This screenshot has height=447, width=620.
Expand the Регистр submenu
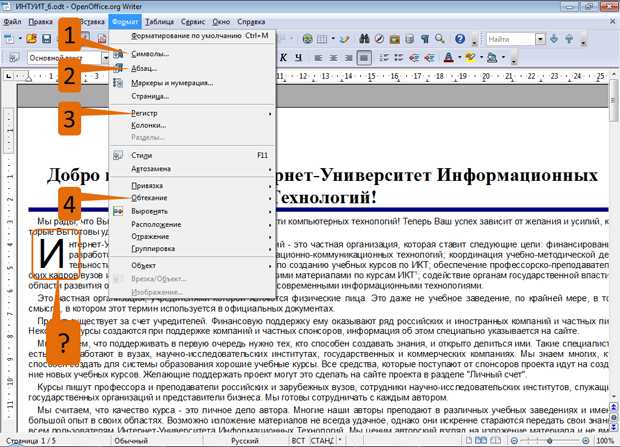tap(192, 113)
